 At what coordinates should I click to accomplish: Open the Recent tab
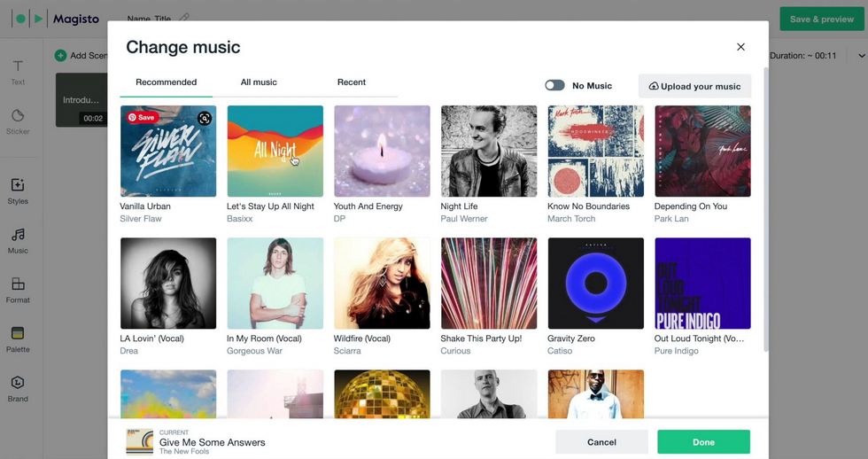(352, 82)
